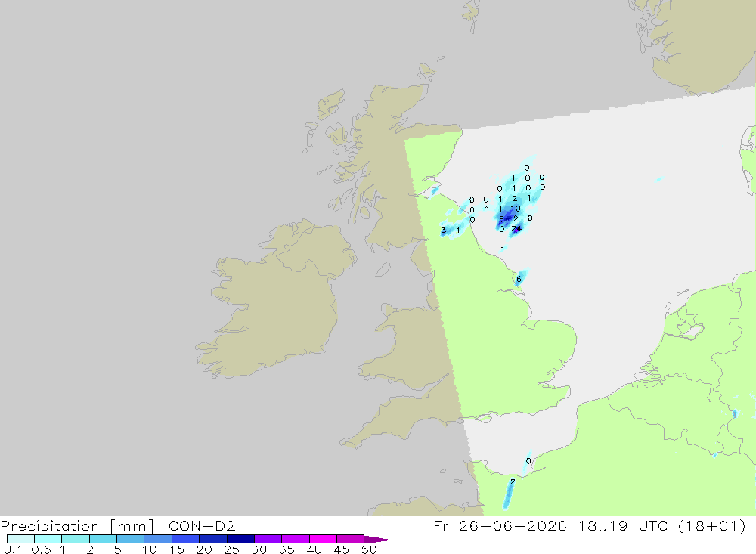Click the '10' precipitation value on the map
This screenshot has height=554, width=756.
click(516, 209)
